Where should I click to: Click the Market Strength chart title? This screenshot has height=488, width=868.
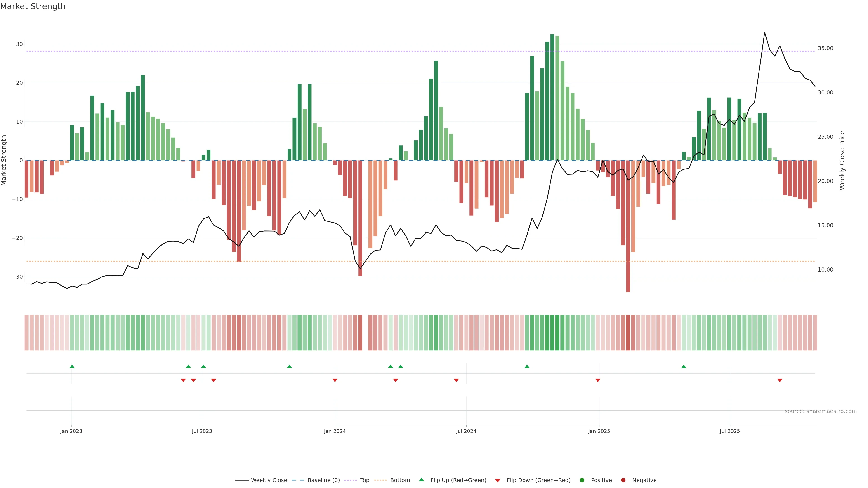[x=33, y=6]
